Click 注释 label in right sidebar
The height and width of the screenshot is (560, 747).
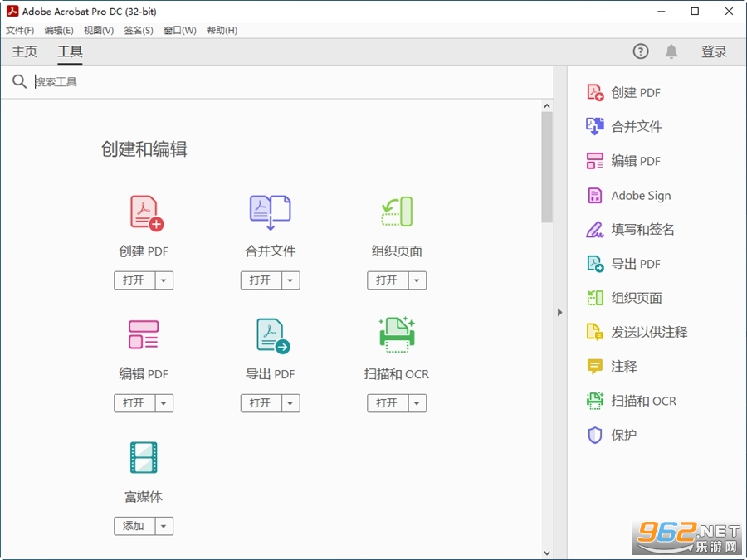click(x=623, y=367)
